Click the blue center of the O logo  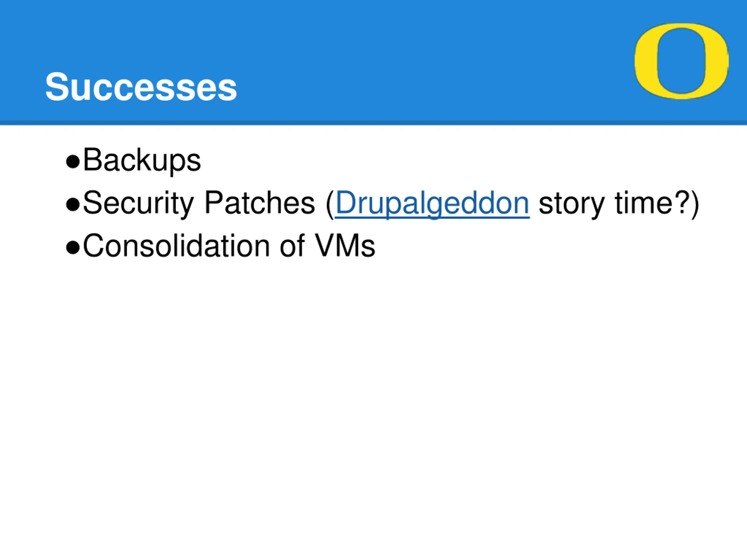(x=681, y=61)
